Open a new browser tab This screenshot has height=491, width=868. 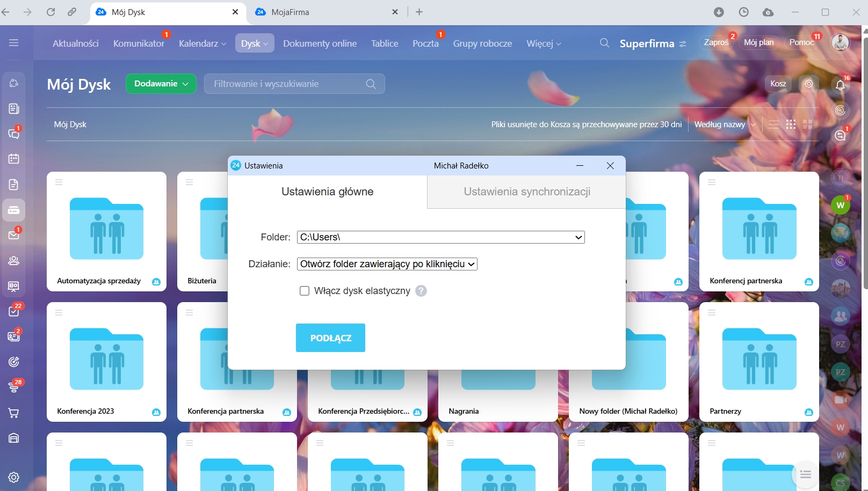coord(419,12)
